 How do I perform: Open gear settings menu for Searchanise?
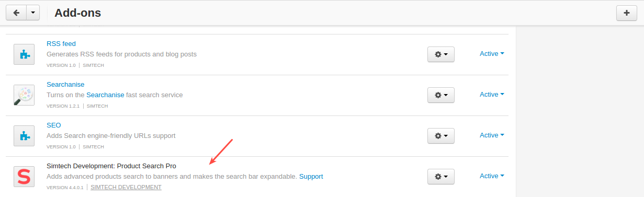441,95
